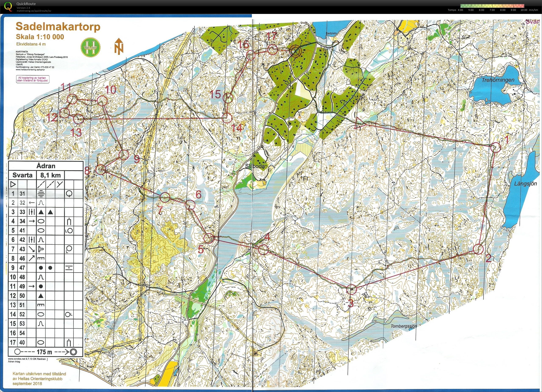The height and width of the screenshot is (392, 542).
Task: Click the Sadelmakartorp map title
Action: point(58,27)
